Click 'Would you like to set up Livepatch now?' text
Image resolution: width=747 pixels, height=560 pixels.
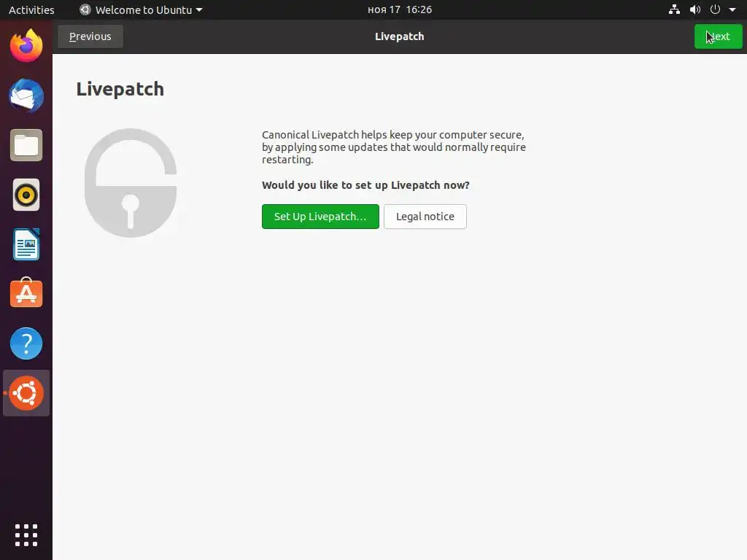365,185
